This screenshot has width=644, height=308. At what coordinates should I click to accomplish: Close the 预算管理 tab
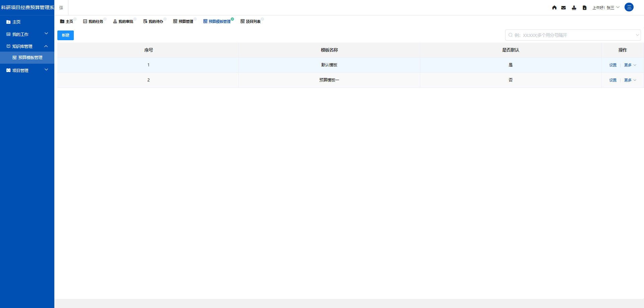coord(195,19)
